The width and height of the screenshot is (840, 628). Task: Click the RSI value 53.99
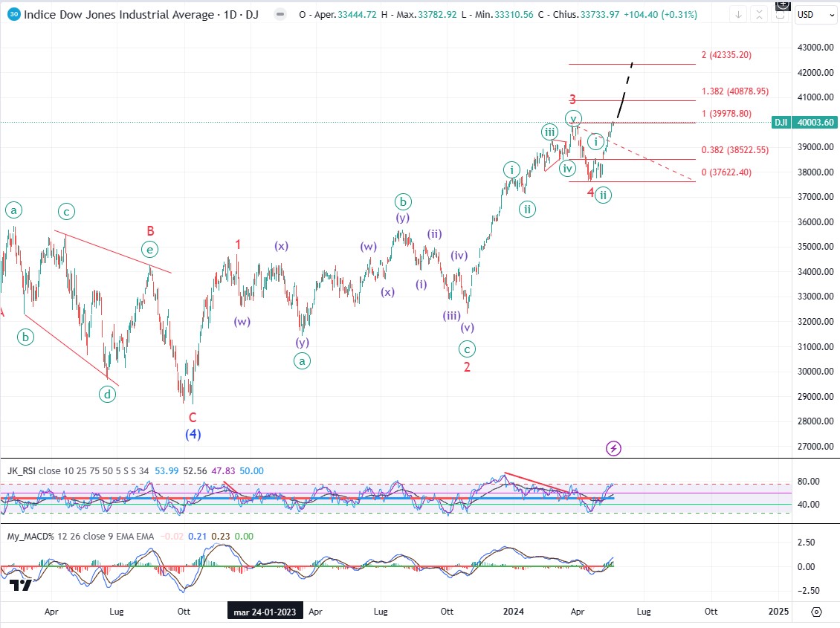(167, 471)
